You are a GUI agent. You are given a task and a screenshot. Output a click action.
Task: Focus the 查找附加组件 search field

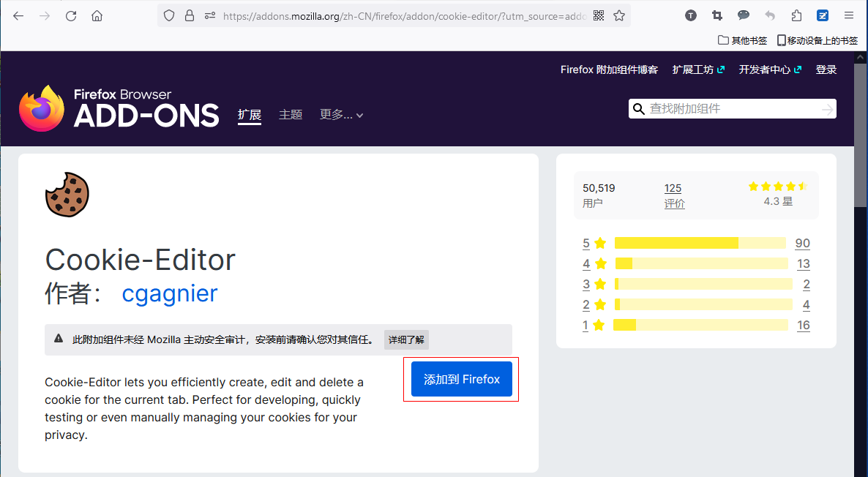point(733,109)
